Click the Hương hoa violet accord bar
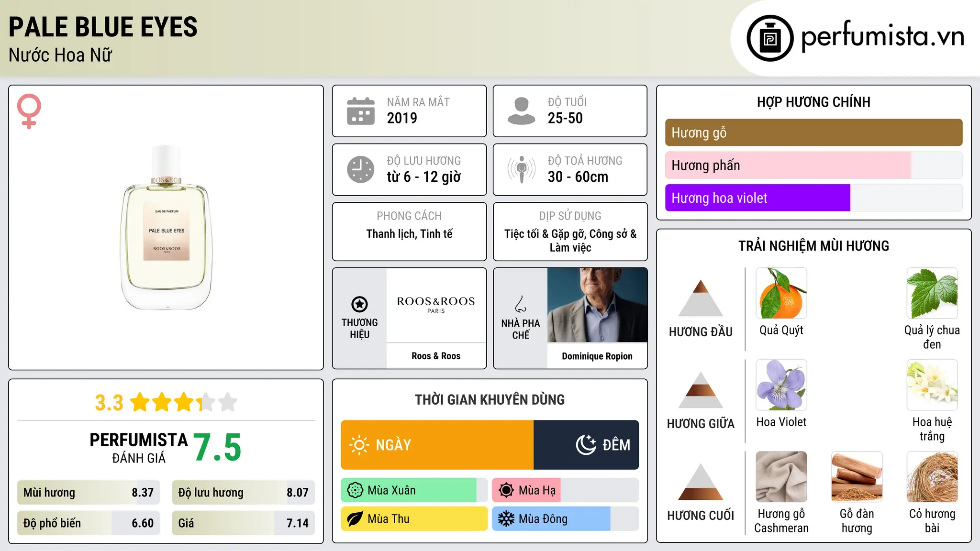This screenshot has height=551, width=980. (814, 198)
